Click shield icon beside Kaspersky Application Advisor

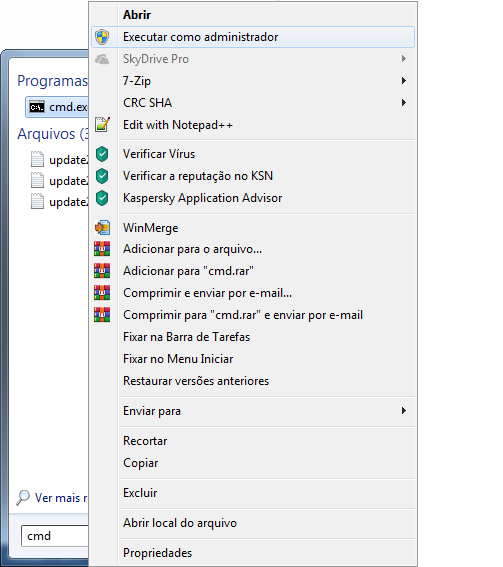tap(102, 198)
